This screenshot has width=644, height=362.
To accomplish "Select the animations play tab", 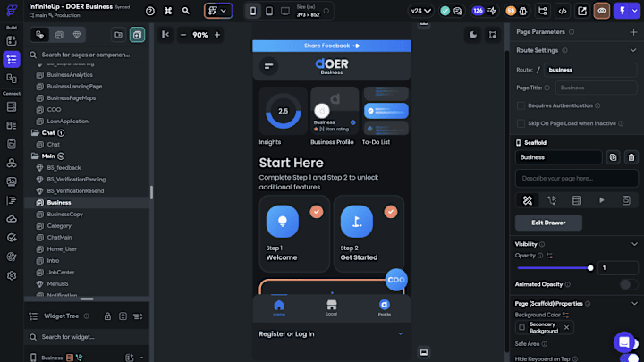I will pyautogui.click(x=601, y=200).
